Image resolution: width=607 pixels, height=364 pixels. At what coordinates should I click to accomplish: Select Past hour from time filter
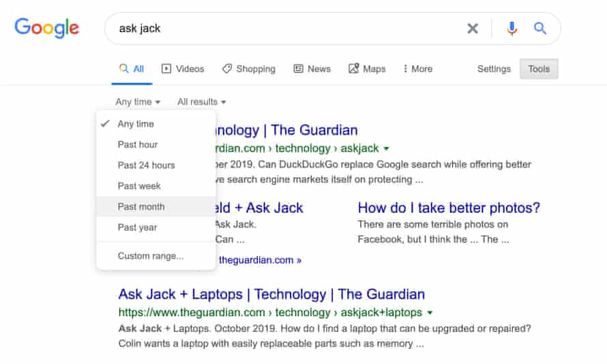tap(137, 145)
